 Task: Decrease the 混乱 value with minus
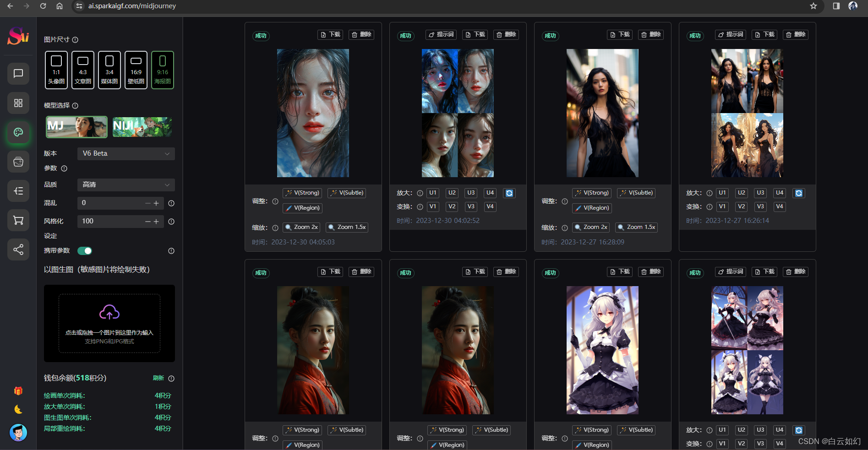point(148,203)
